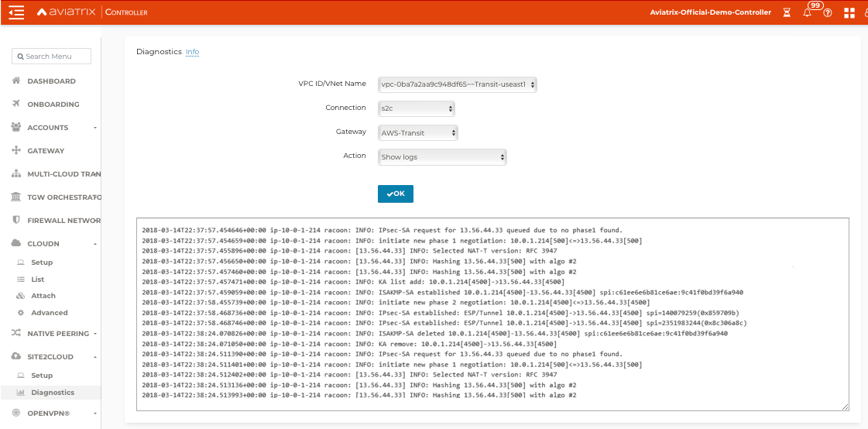Open Dashboard from the sidebar

51,81
